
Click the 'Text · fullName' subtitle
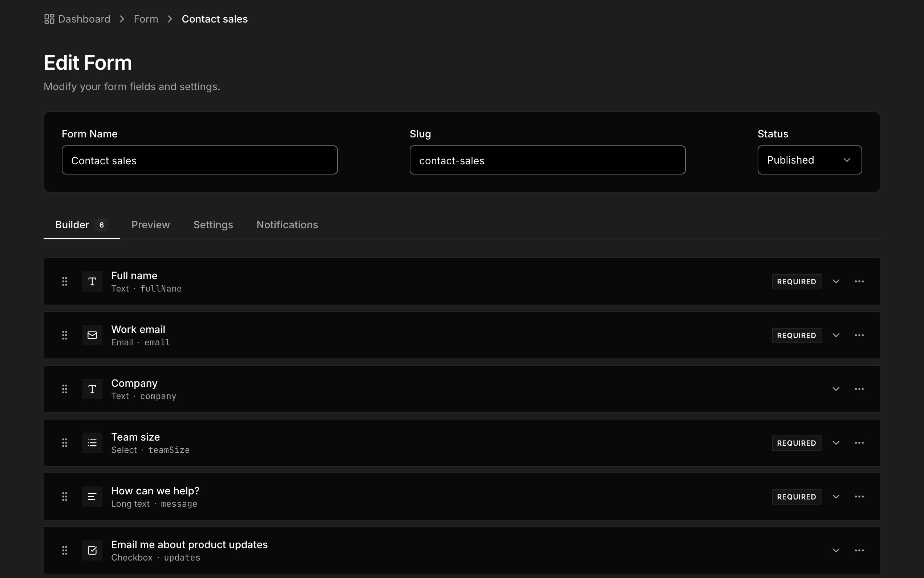coord(146,289)
